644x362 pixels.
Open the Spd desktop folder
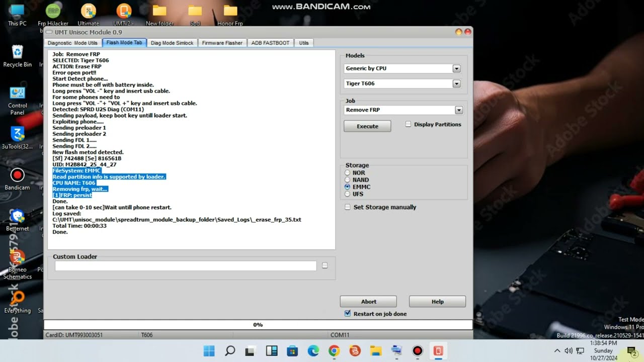(x=195, y=15)
